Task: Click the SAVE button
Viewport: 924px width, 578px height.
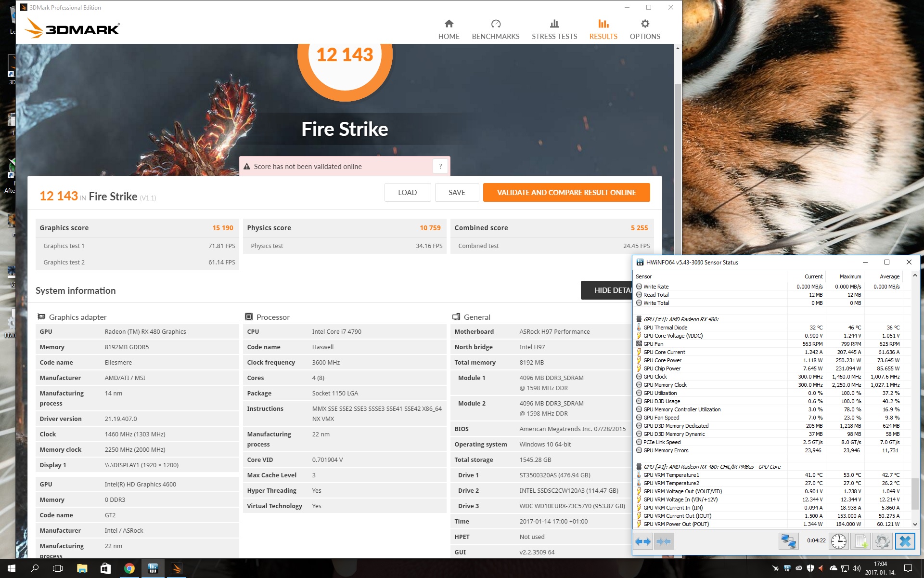Action: [457, 192]
